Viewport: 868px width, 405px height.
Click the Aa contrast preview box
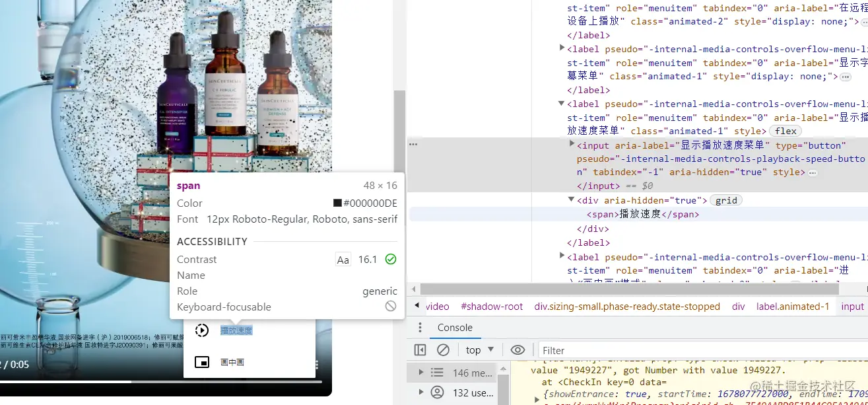coord(343,260)
